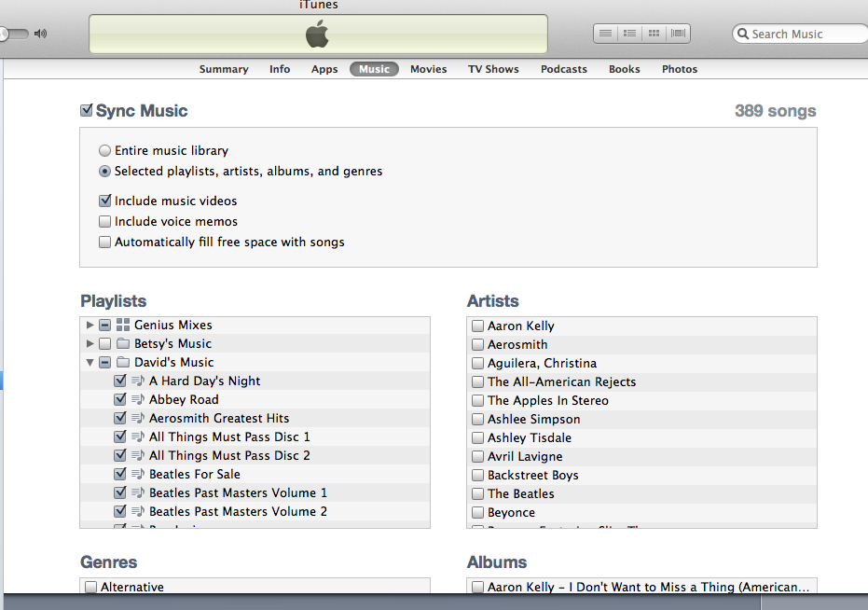
Task: Open the TV Shows tab
Action: (493, 69)
